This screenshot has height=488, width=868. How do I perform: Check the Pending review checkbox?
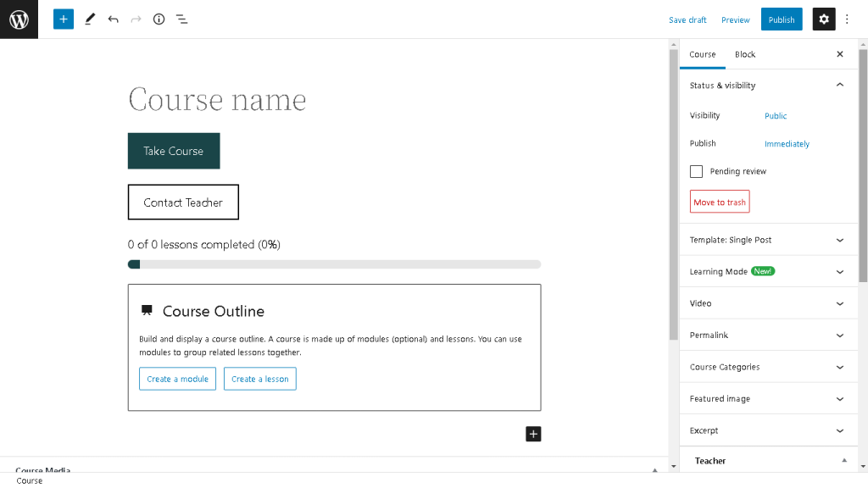pyautogui.click(x=697, y=171)
